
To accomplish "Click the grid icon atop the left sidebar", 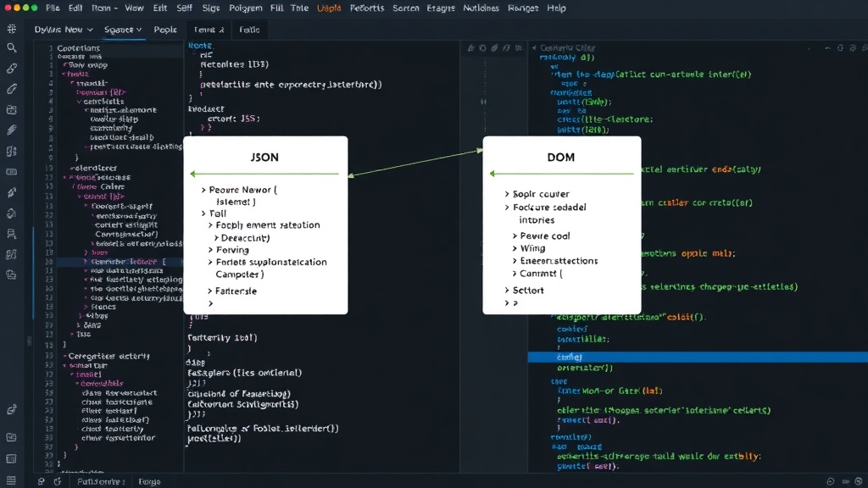I will point(12,28).
